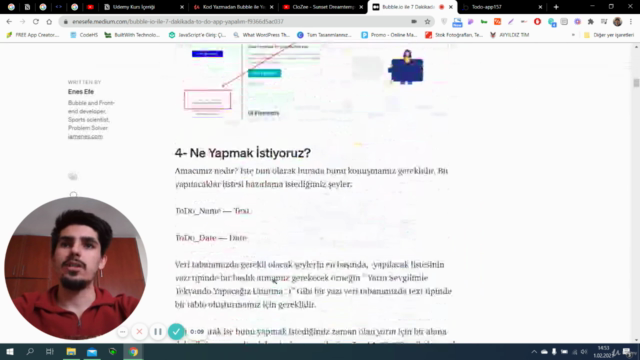Open the Windows Start menu
The height and width of the screenshot is (360, 640).
[x=10, y=351]
